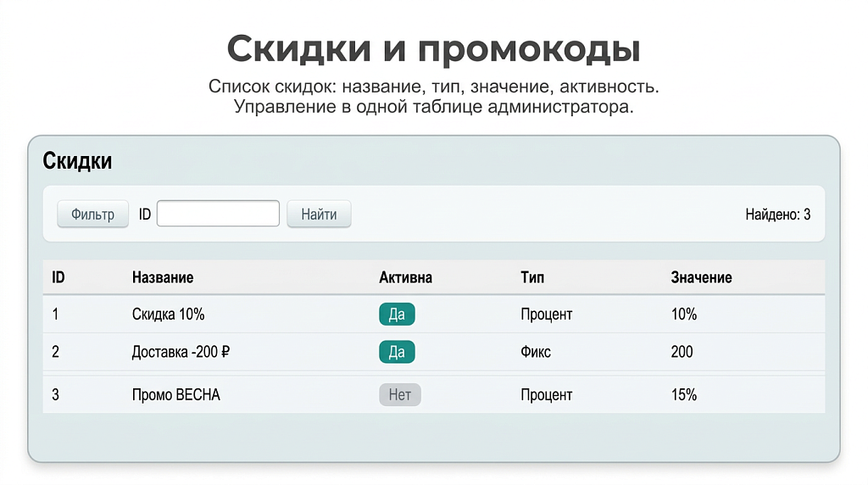Click the "Найдено: 3" results counter
This screenshot has width=868, height=485.
777,215
